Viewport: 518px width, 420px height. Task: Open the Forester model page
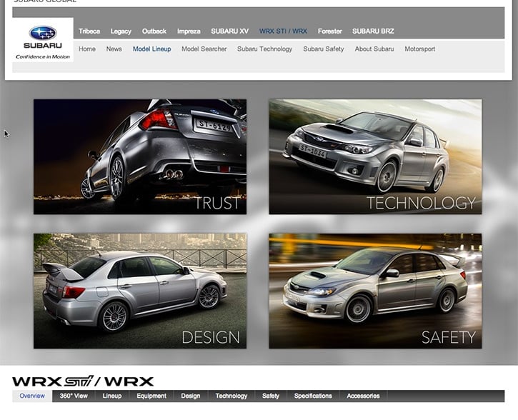pos(329,31)
